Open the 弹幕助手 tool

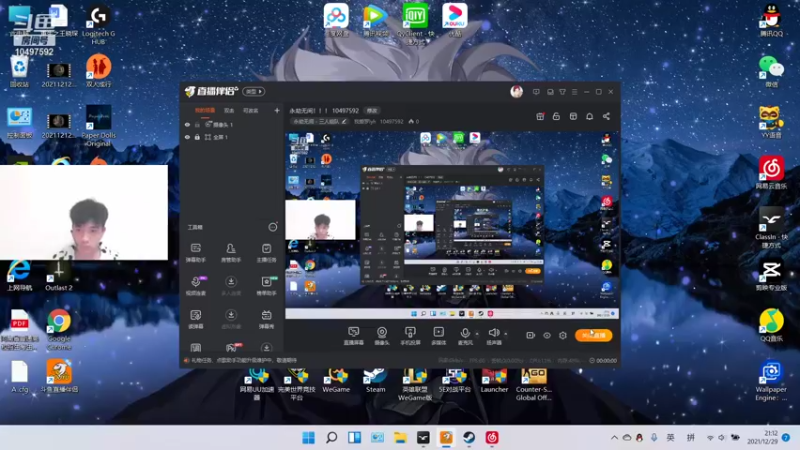coord(195,253)
